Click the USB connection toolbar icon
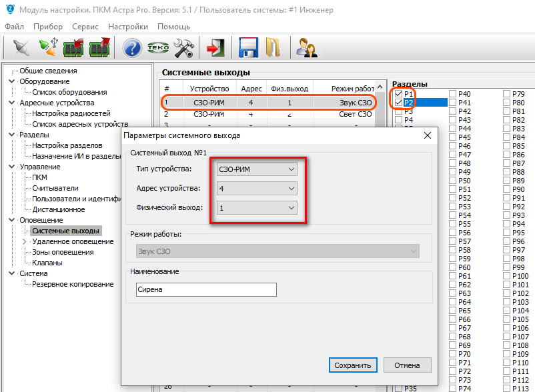 [x=47, y=48]
